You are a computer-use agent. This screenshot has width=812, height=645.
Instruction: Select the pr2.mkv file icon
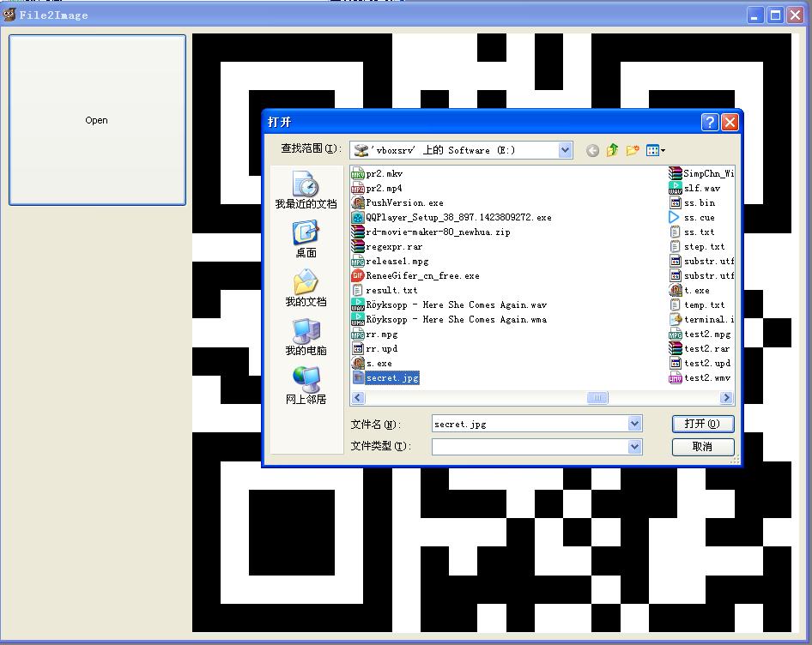coord(358,173)
